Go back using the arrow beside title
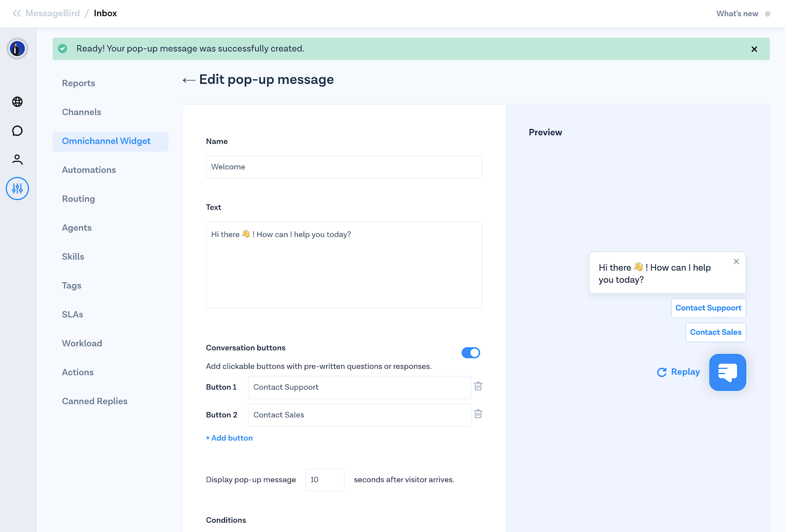The height and width of the screenshot is (532, 785). [189, 80]
